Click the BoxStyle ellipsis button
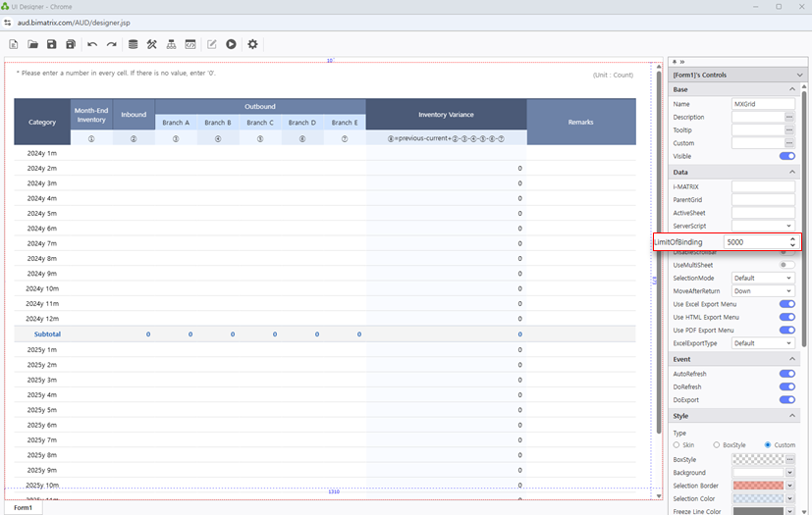This screenshot has height=515, width=812. click(789, 459)
